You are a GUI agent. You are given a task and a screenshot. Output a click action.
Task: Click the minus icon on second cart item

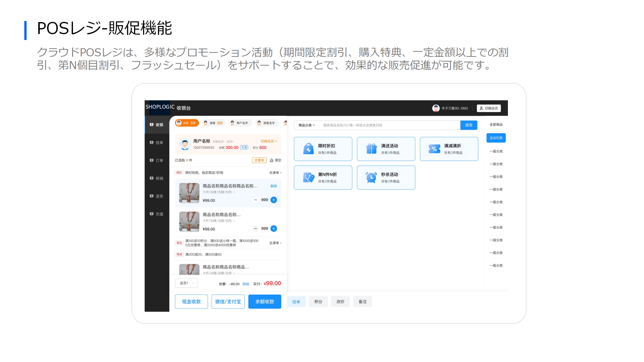pos(256,229)
